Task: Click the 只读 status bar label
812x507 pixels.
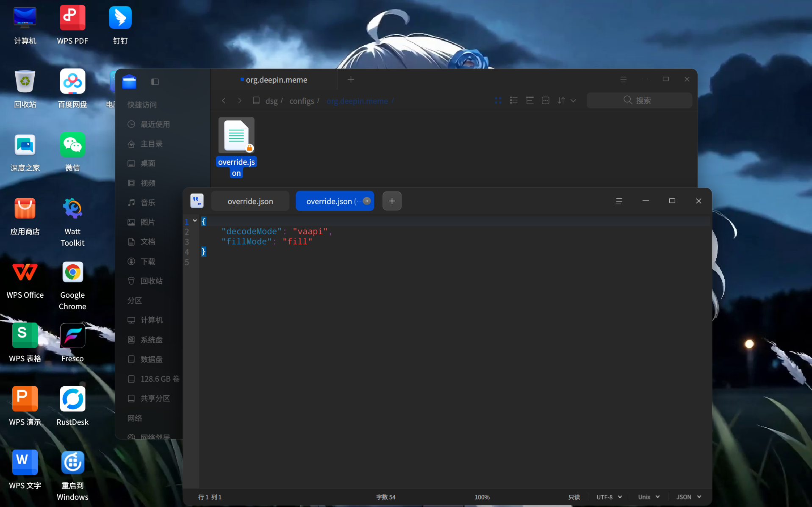Action: [x=574, y=497]
